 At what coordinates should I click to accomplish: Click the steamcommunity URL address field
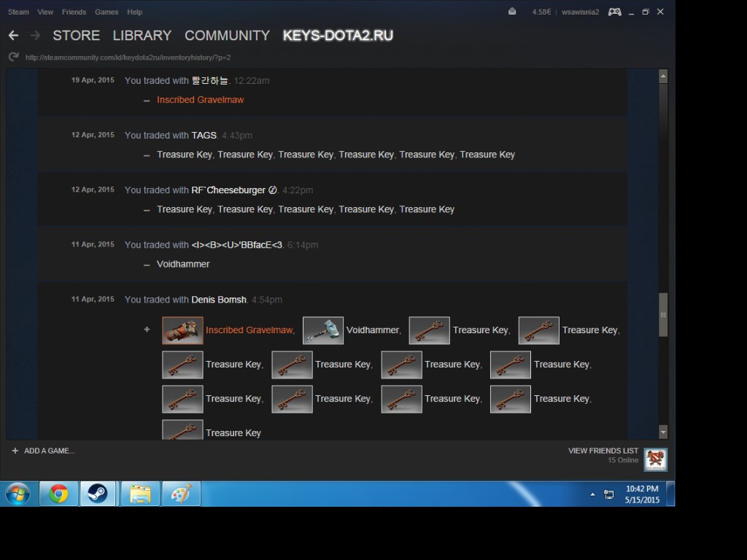point(128,57)
